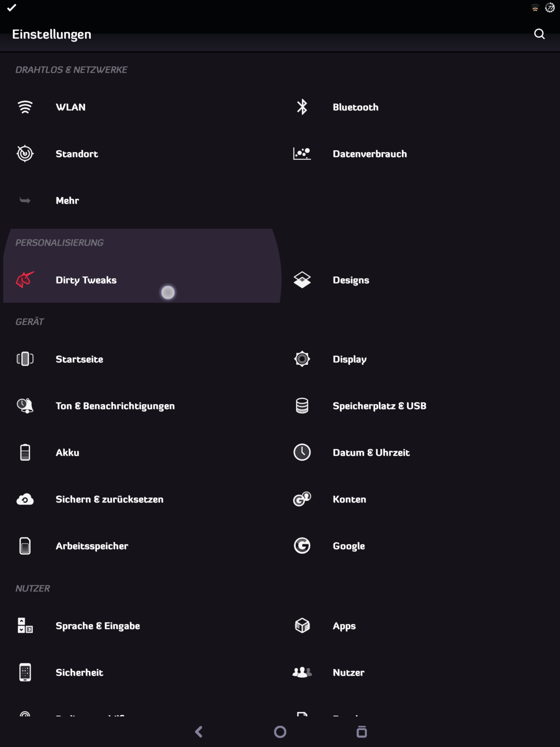Open Sichern & zurücksetzen

pos(109,499)
